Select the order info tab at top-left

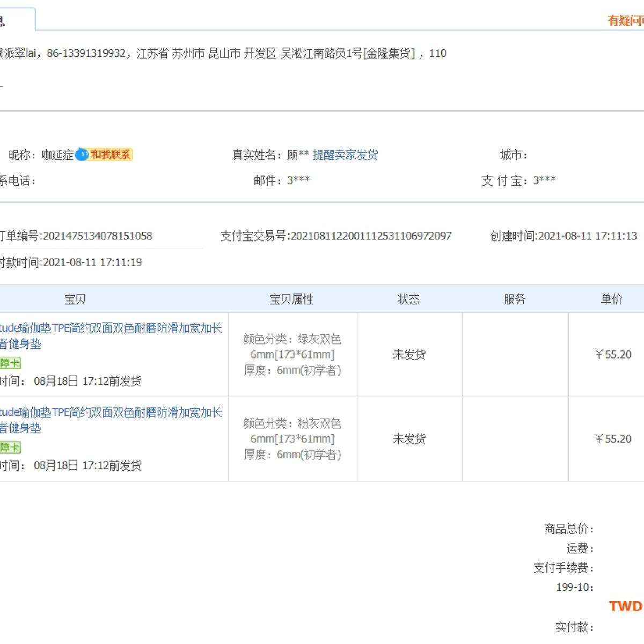[x=16, y=20]
